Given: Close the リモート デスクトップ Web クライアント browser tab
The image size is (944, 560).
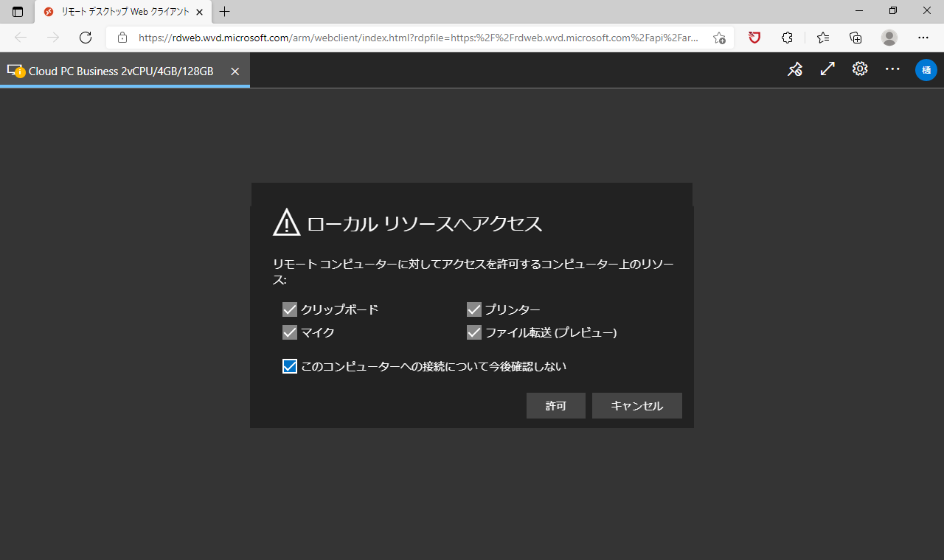Looking at the screenshot, I should point(199,12).
